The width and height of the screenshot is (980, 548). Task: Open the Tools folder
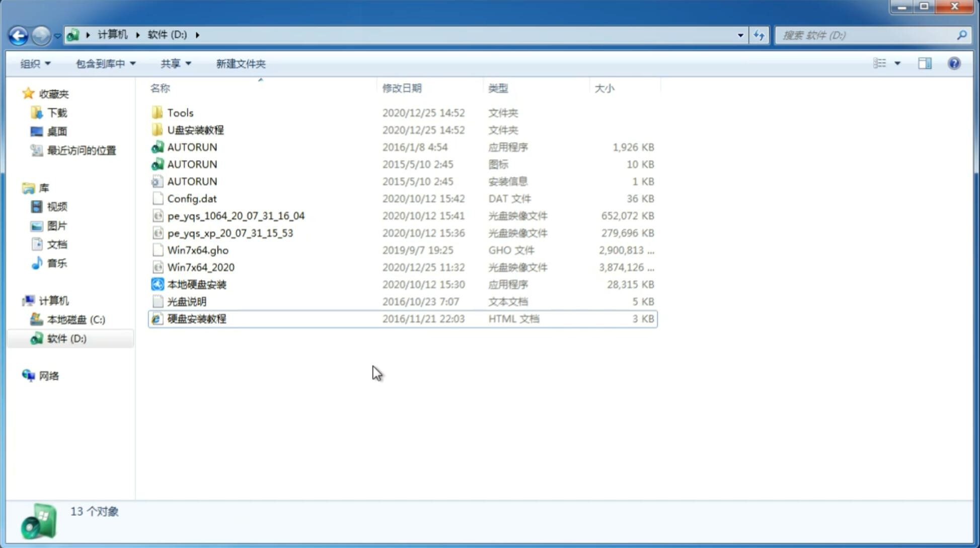click(180, 112)
